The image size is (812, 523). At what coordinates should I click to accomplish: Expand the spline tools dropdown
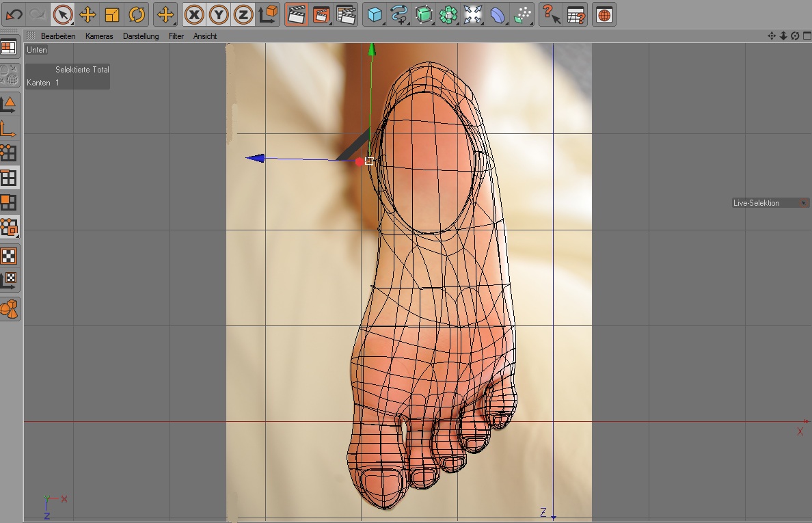pyautogui.click(x=398, y=14)
